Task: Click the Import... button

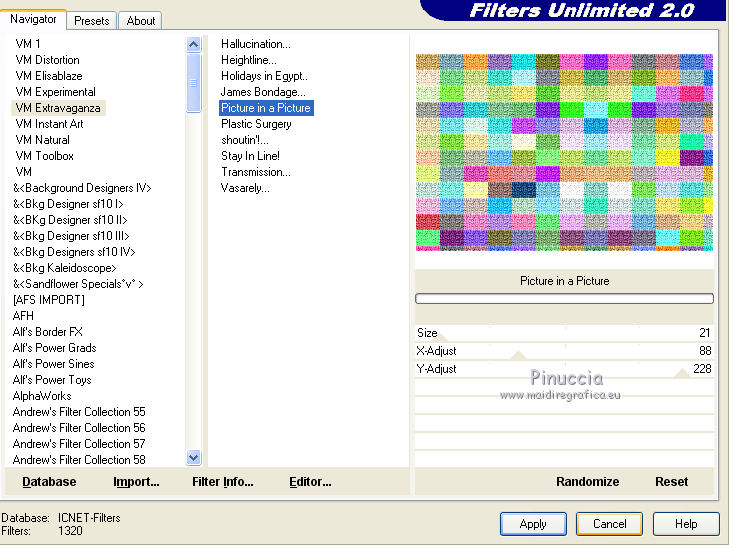Action: click(136, 482)
